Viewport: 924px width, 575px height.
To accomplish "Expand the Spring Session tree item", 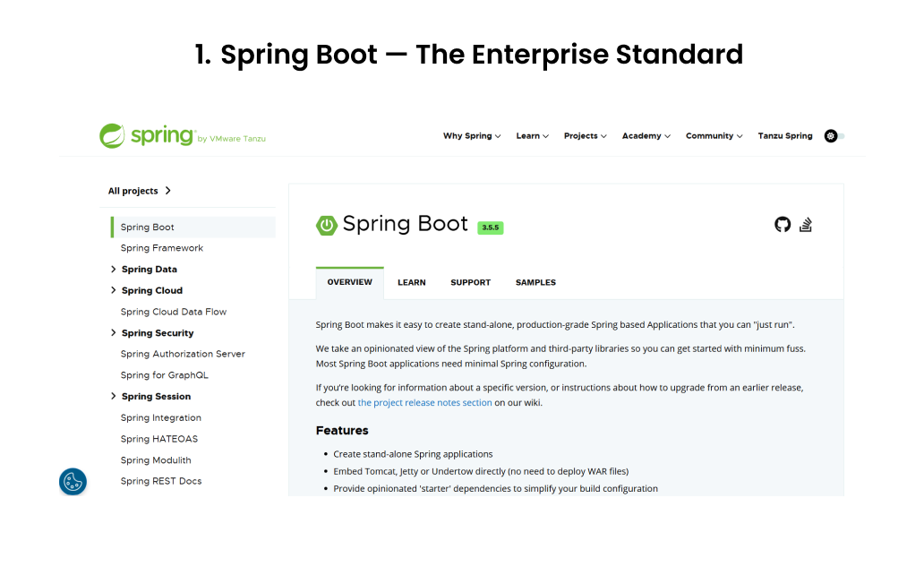I will point(114,396).
